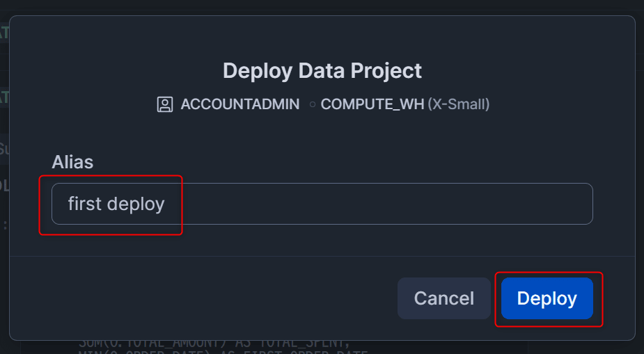
Task: Cancel the deploy dialog
Action: (x=443, y=298)
